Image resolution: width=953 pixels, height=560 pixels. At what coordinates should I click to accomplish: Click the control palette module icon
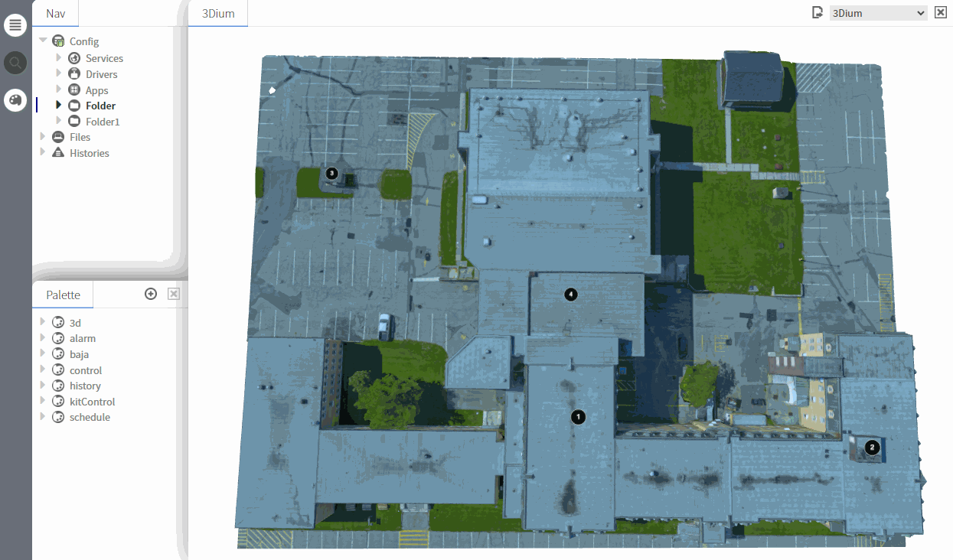pyautogui.click(x=58, y=370)
